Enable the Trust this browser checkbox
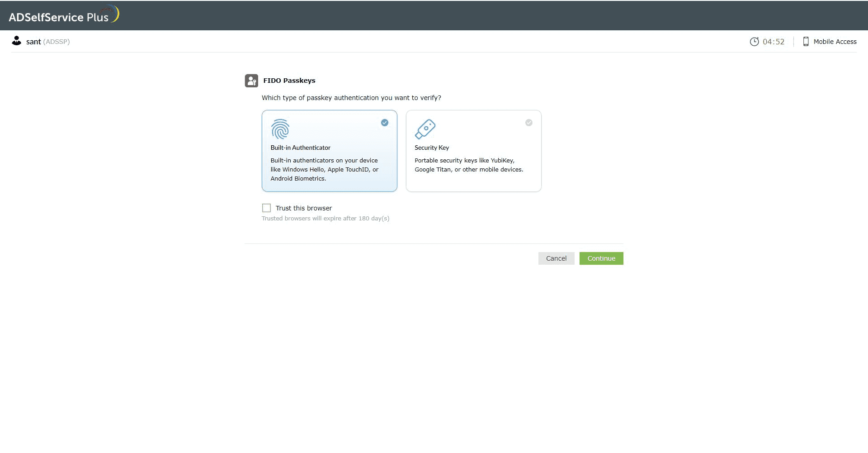 (266, 208)
